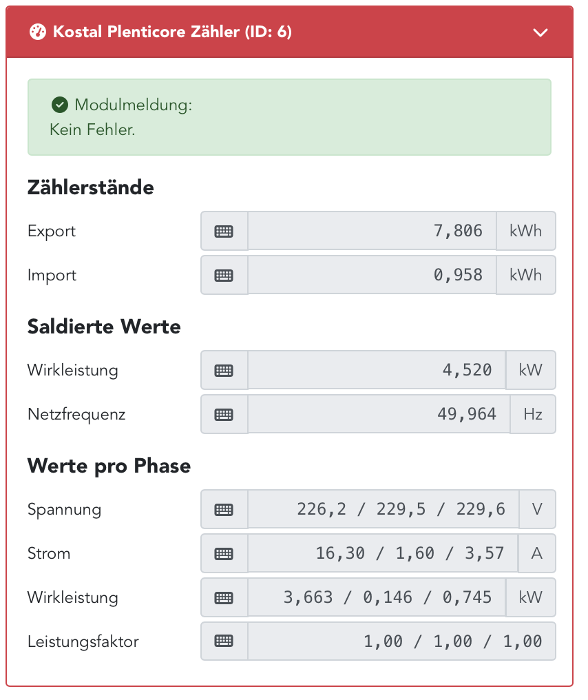Screen dimensions: 588x700
Task: Collapse the Kostal Plenticore Zähler card via chevron
Action: click(540, 32)
